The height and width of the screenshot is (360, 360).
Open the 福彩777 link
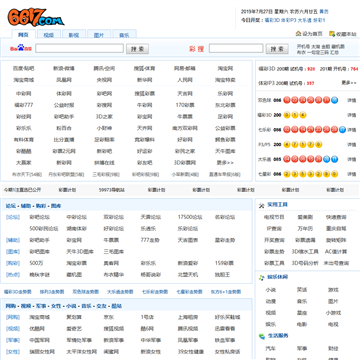click(23, 105)
